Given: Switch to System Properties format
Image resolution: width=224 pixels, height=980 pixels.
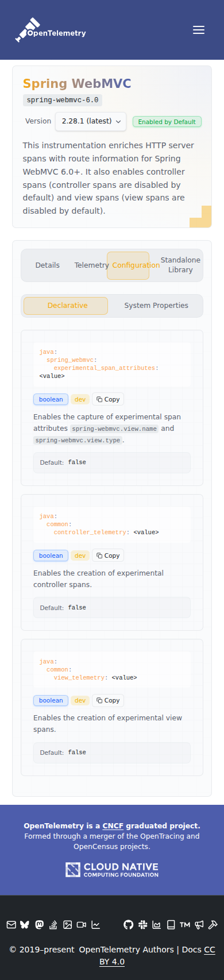Looking at the screenshot, I should click(156, 306).
